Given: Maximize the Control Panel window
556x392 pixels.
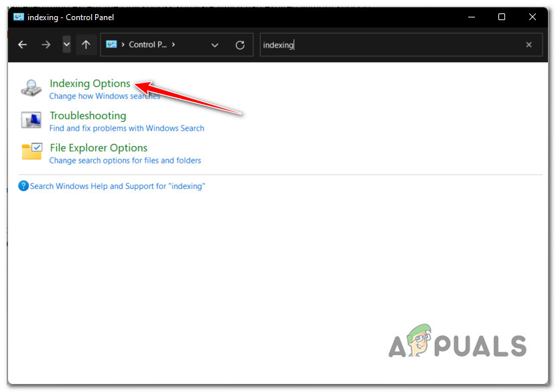Looking at the screenshot, I should tap(501, 17).
